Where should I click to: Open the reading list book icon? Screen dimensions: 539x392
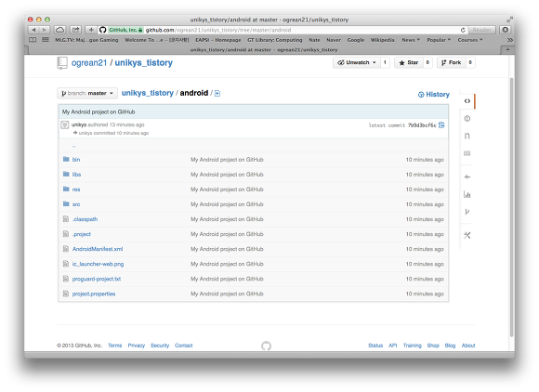[33, 40]
